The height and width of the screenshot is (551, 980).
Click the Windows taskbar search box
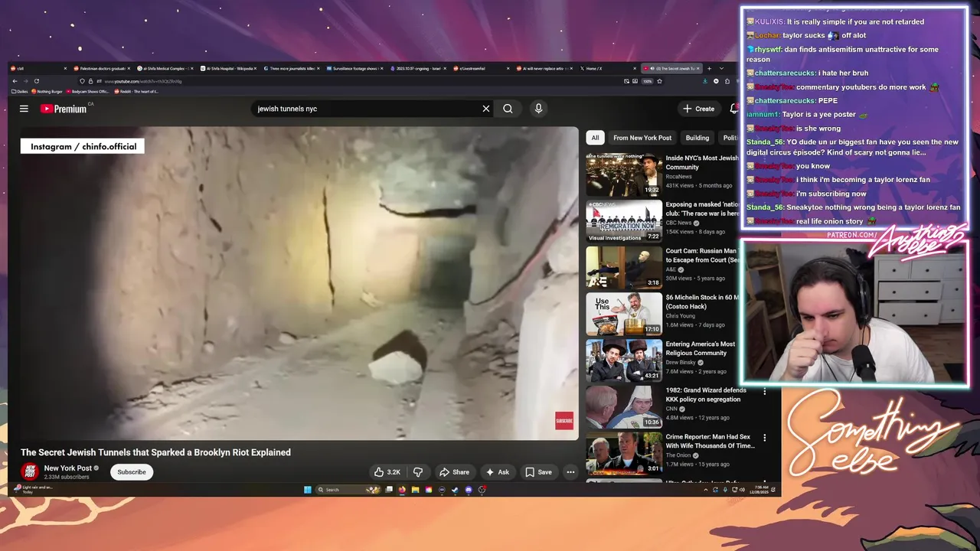(348, 490)
